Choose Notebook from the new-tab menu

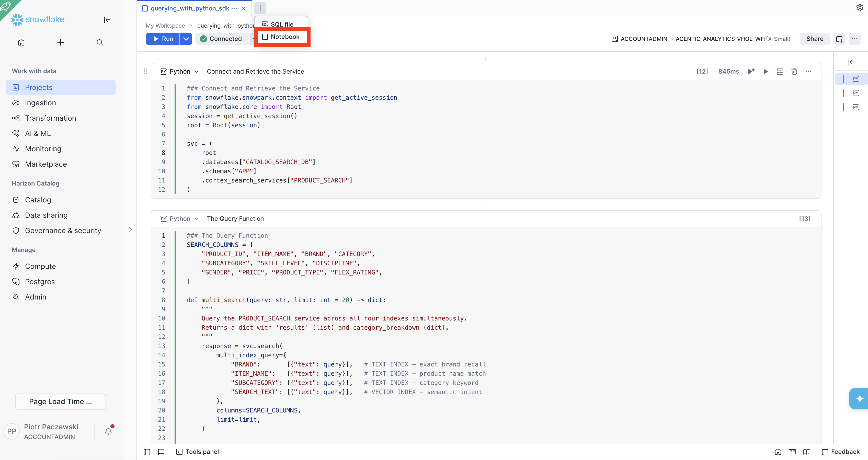click(x=282, y=37)
